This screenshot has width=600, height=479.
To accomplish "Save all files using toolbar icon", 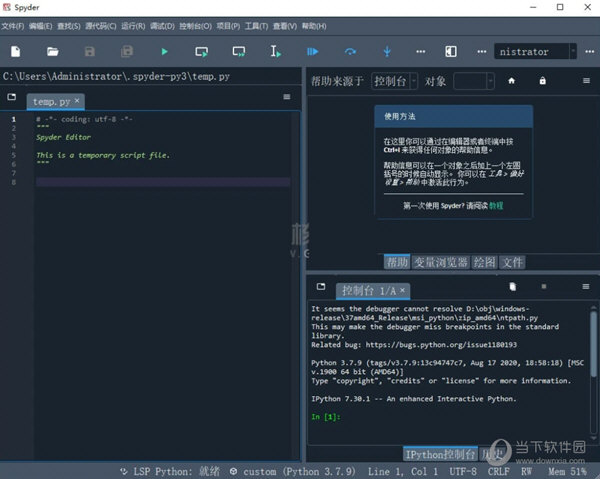I will pyautogui.click(x=127, y=51).
